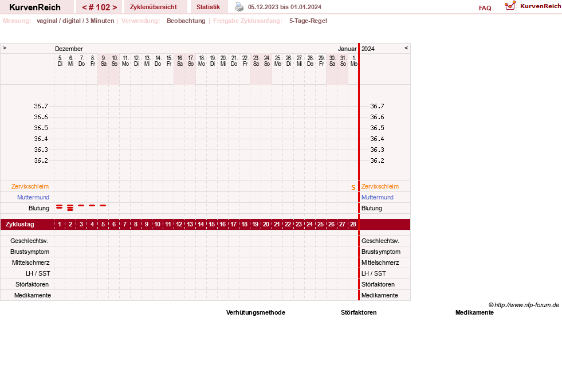
Task: Click the left Zervixschleim row label
Action: pos(30,186)
